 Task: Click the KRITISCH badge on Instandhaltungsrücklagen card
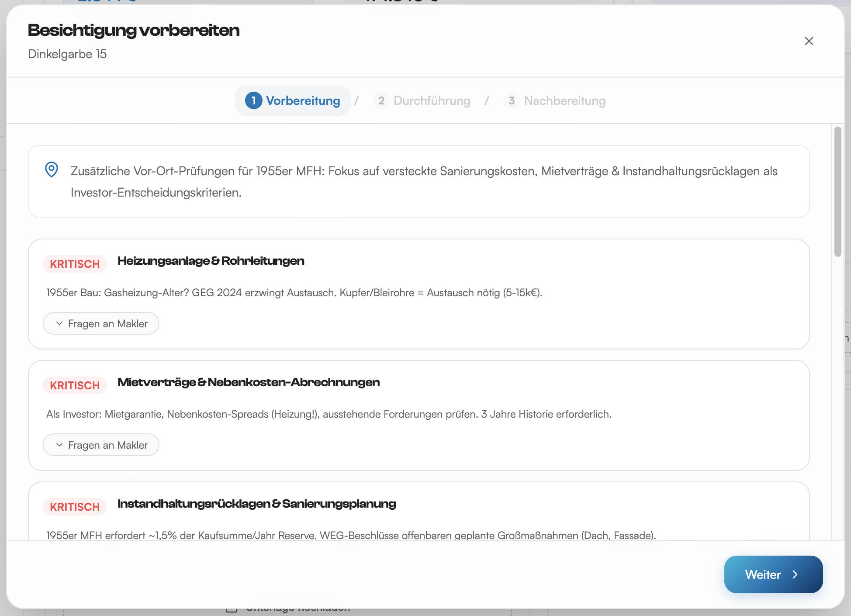[x=74, y=507]
